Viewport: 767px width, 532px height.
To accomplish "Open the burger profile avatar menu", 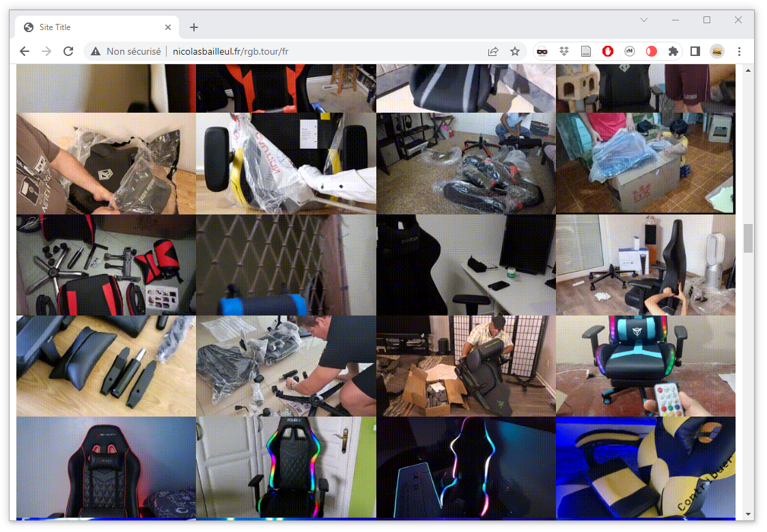I will tap(716, 51).
